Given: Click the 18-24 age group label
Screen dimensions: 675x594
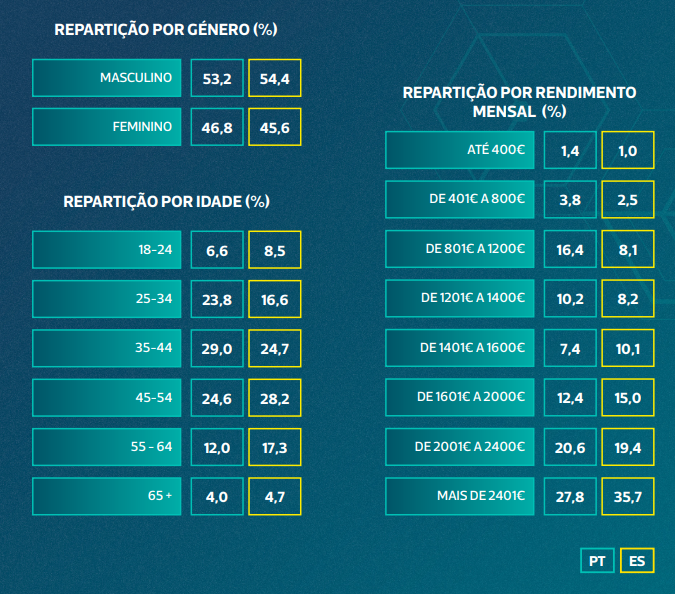Looking at the screenshot, I should coord(107,250).
